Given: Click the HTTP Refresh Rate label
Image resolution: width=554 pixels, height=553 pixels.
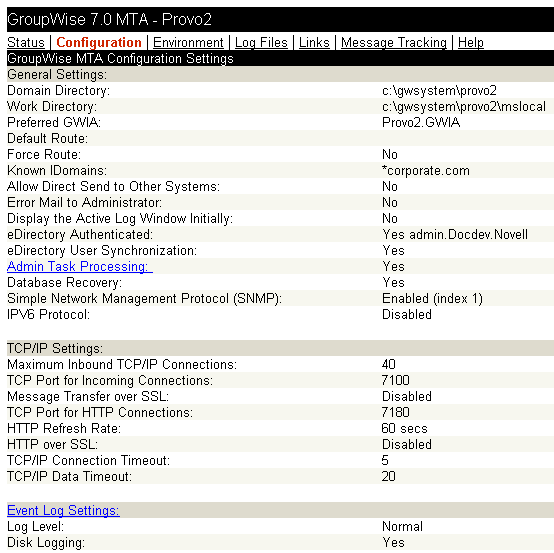Looking at the screenshot, I should coord(64,428).
